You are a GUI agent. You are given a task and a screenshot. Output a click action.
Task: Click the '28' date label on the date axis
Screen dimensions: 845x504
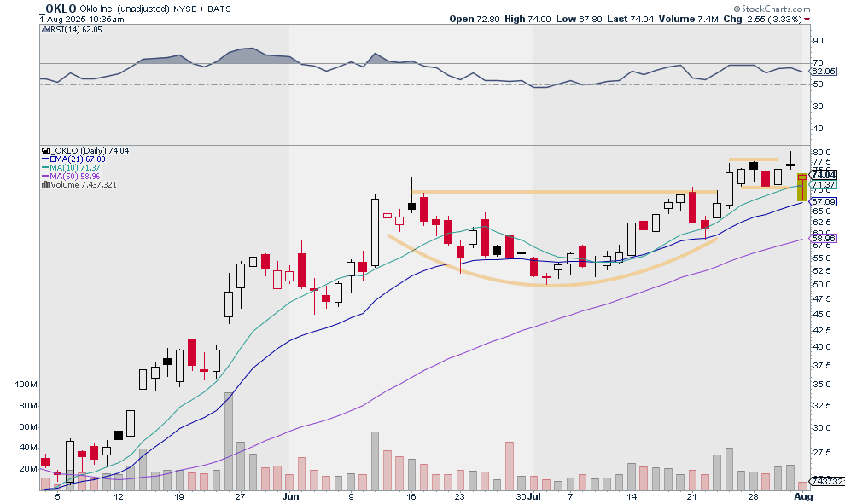[x=754, y=497]
